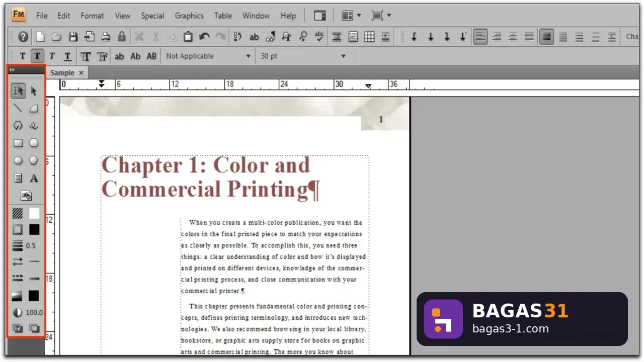Pick the Rectangle drawing tool
This screenshot has width=644, height=362.
18,143
